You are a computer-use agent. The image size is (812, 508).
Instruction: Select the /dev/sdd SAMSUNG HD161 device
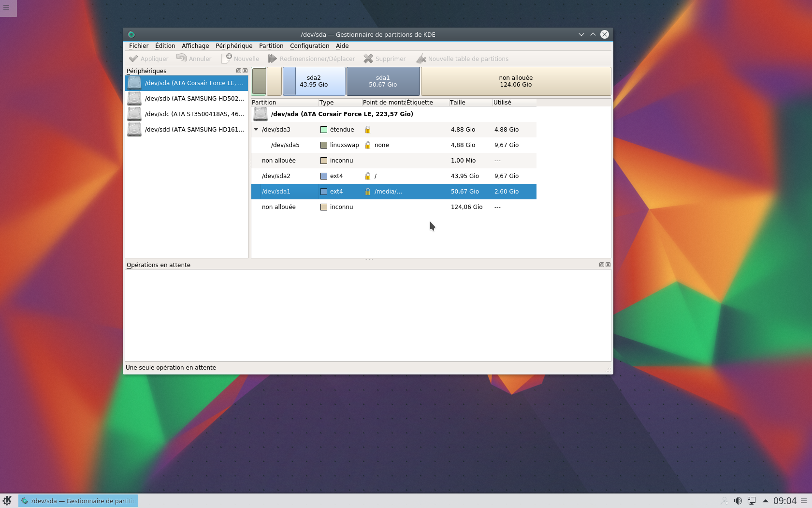(187, 130)
